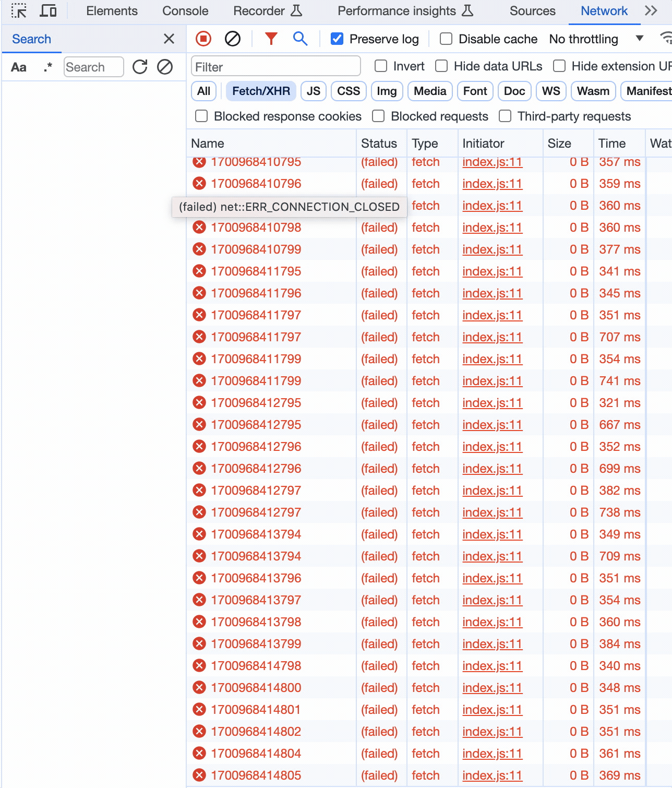Clear the network log
This screenshot has width=672, height=788.
233,38
